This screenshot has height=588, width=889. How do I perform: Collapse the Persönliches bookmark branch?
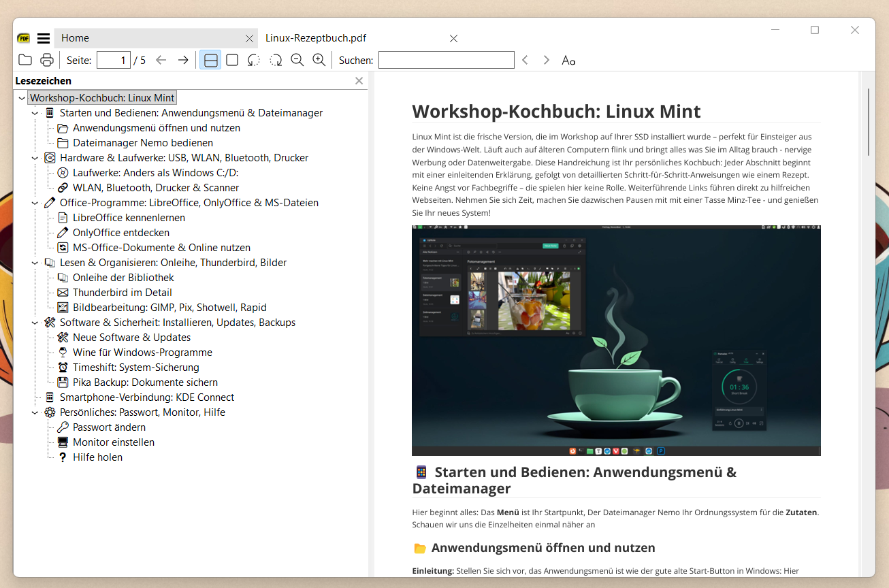35,412
